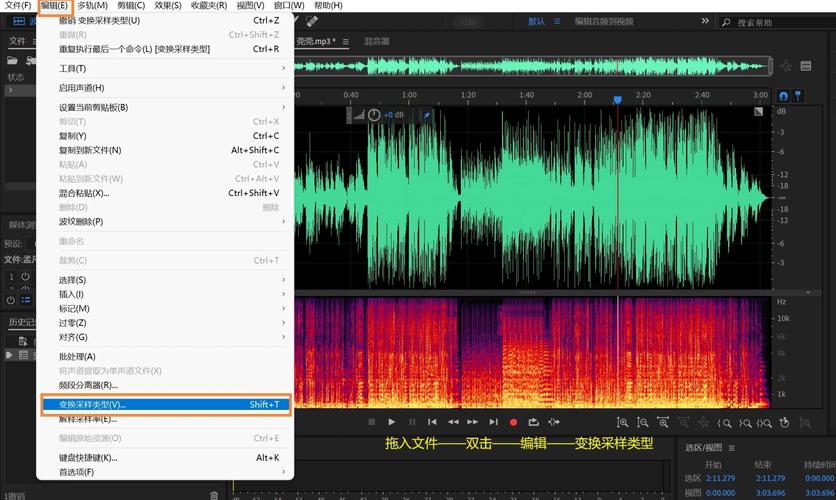Screen dimensions: 836x500
Task: Click the +0 dB volume knob on the HUD
Action: [x=373, y=115]
